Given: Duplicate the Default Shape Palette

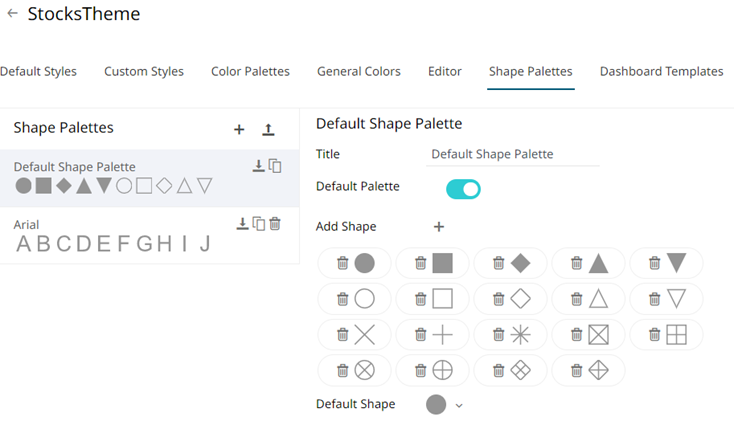Looking at the screenshot, I should coord(275,166).
